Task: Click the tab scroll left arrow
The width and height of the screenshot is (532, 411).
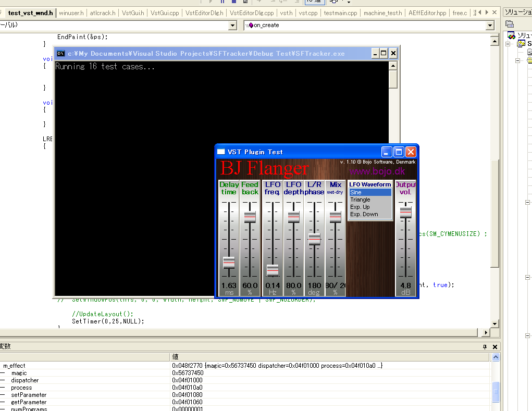Action: pos(480,13)
